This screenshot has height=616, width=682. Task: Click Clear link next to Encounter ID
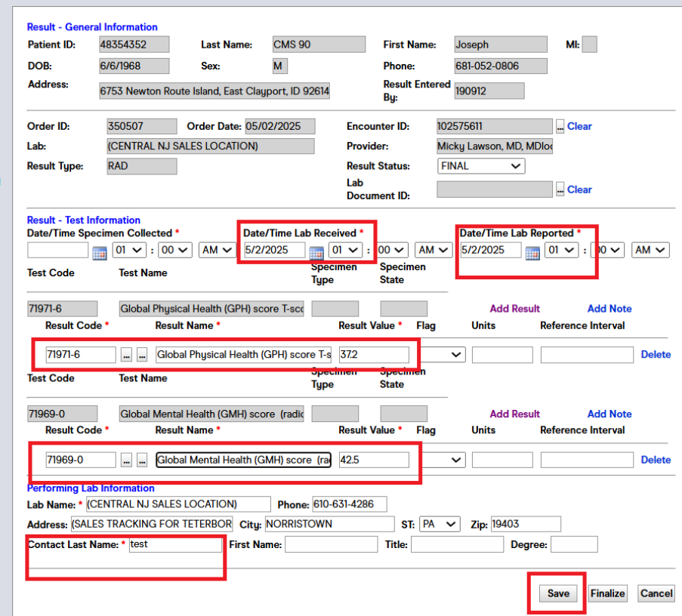579,127
